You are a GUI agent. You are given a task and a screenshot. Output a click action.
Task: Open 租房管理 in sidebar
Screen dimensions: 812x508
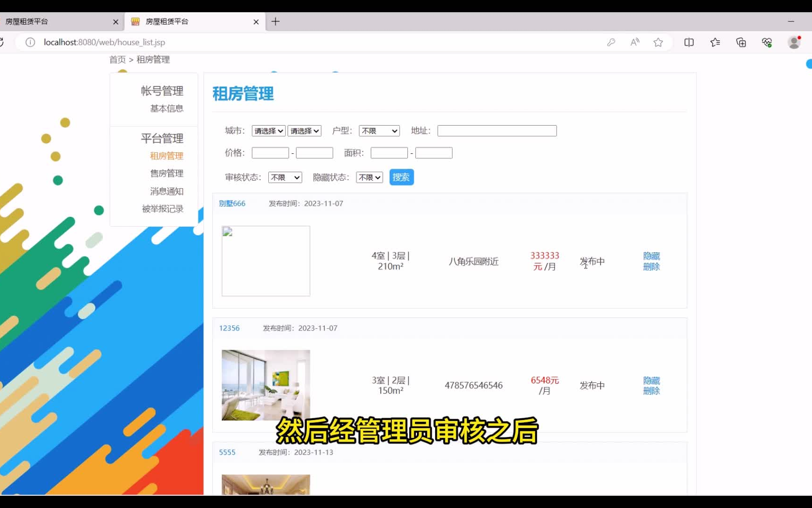[x=167, y=156]
